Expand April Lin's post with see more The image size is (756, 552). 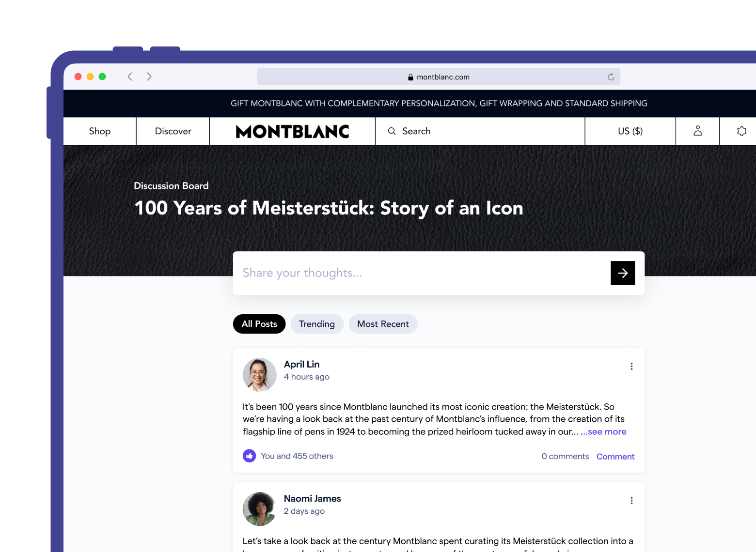(x=603, y=431)
